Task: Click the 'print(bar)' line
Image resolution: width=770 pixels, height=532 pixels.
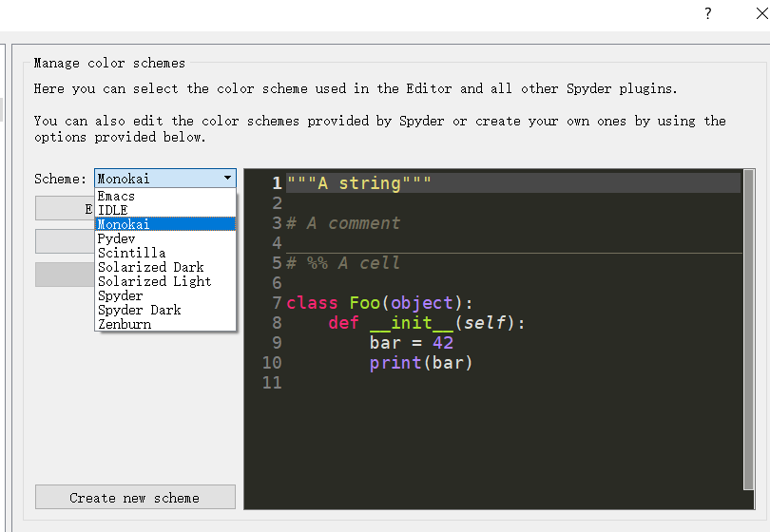Action: 421,363
